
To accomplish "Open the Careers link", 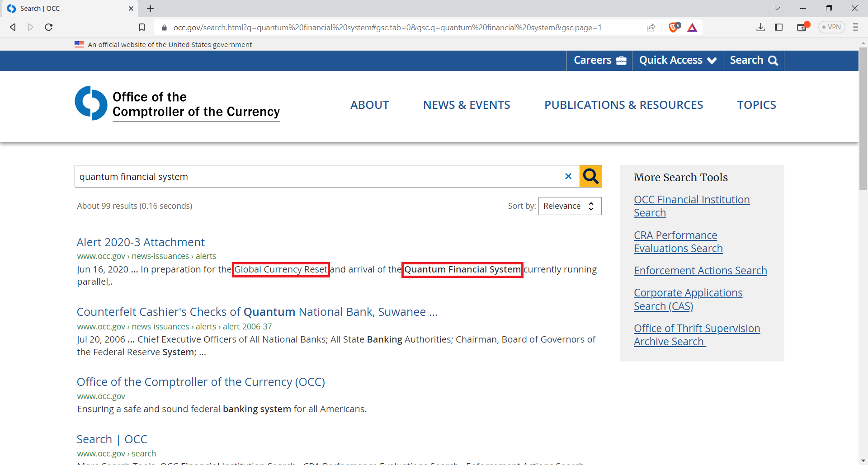I will click(x=600, y=60).
